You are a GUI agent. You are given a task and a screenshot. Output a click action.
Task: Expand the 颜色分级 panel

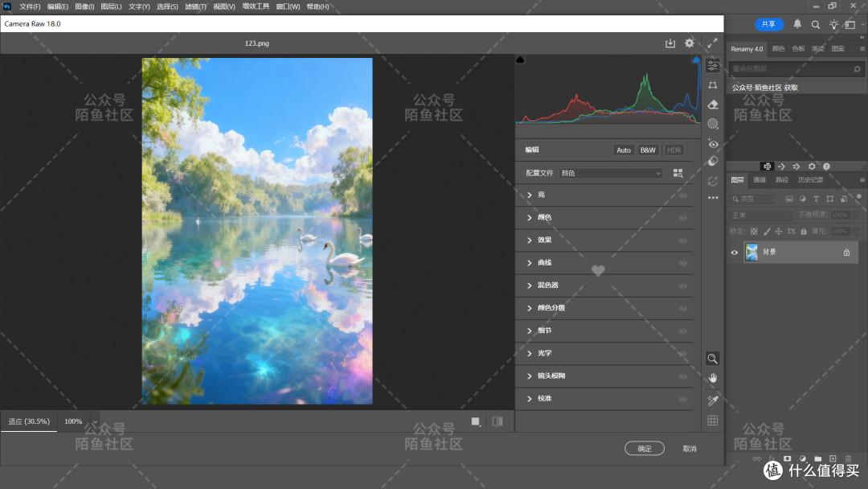(x=529, y=308)
